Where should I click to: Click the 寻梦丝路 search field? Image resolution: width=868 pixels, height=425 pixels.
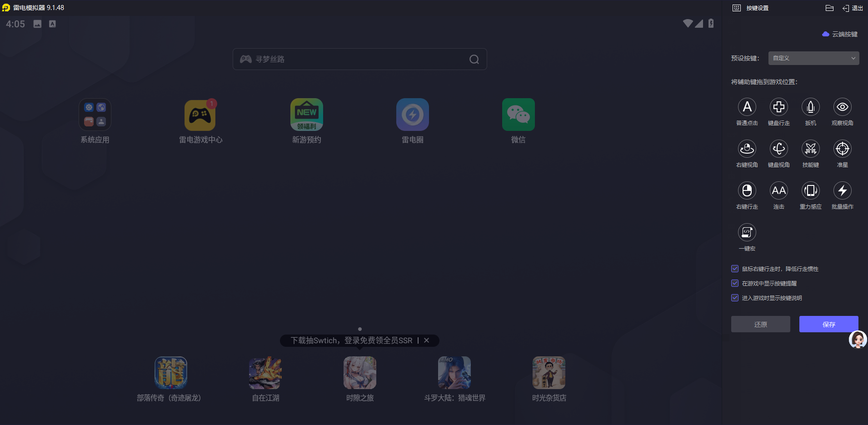pyautogui.click(x=359, y=59)
